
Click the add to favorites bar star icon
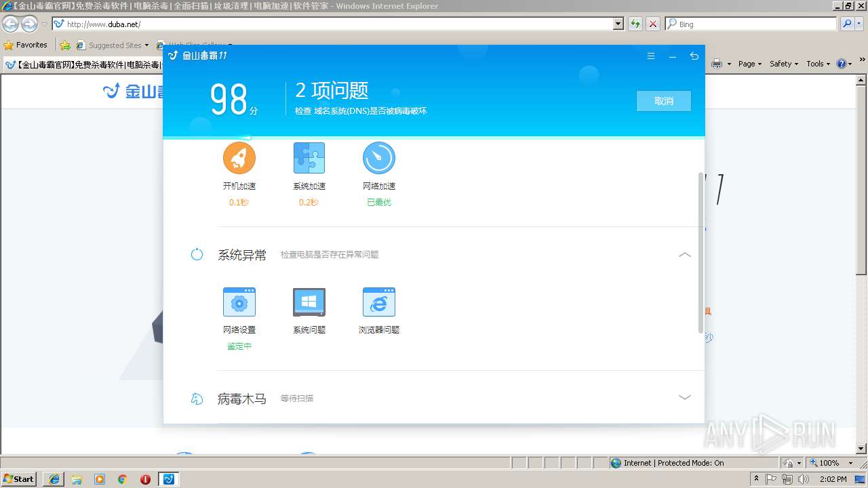[x=65, y=45]
